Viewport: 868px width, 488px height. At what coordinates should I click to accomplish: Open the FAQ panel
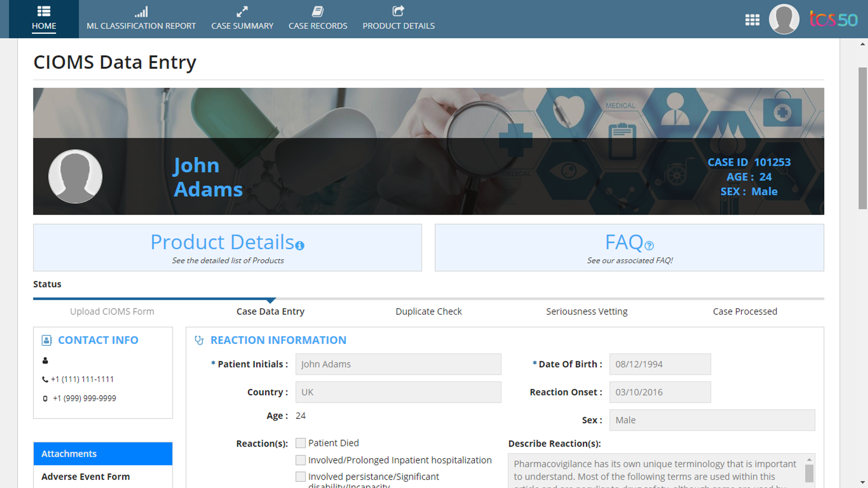pos(630,248)
